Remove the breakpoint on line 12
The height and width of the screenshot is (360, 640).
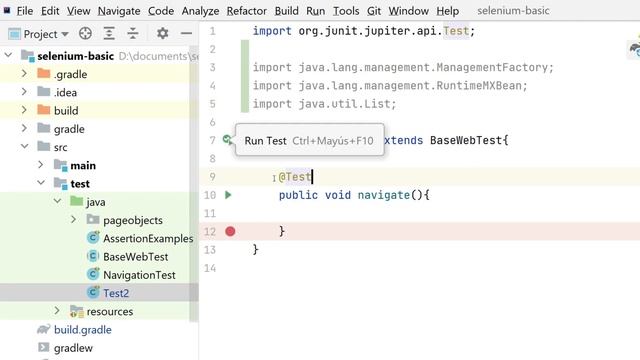[230, 231]
